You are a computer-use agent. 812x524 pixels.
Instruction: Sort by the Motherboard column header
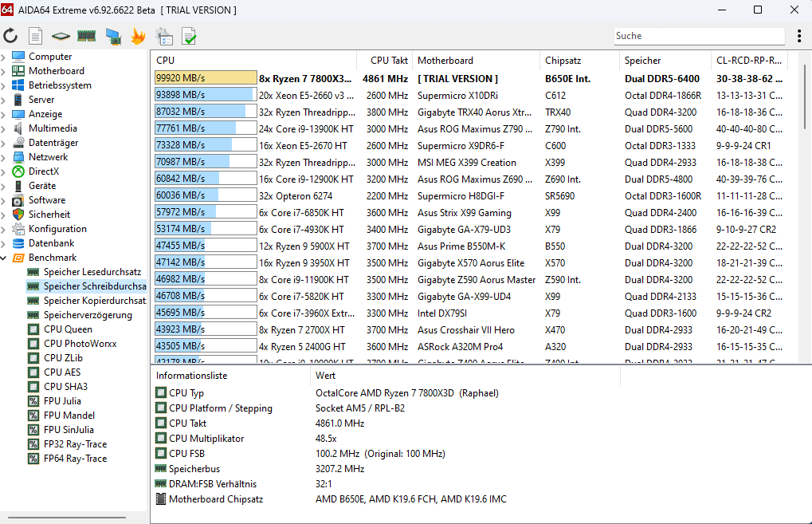coord(476,60)
